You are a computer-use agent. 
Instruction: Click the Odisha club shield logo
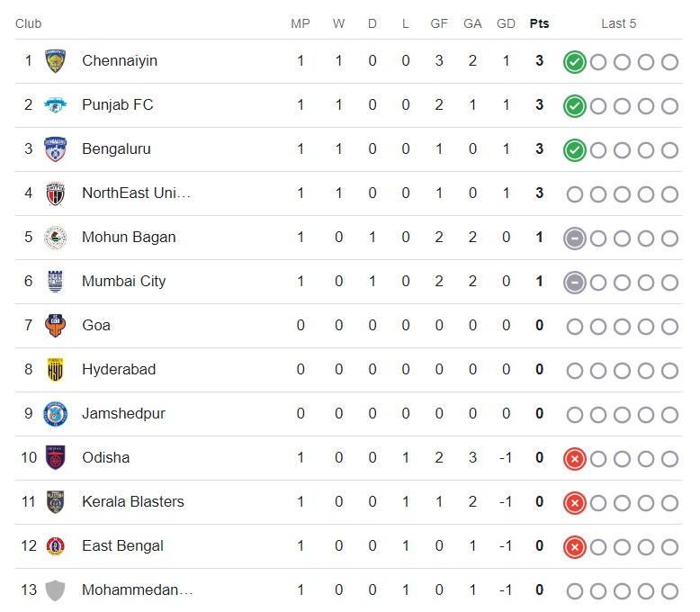56,458
